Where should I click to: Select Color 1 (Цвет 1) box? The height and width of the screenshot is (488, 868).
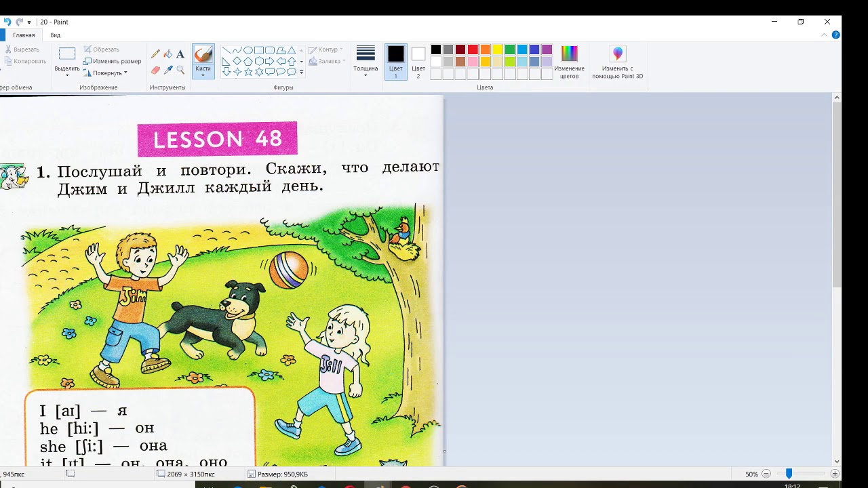[396, 62]
